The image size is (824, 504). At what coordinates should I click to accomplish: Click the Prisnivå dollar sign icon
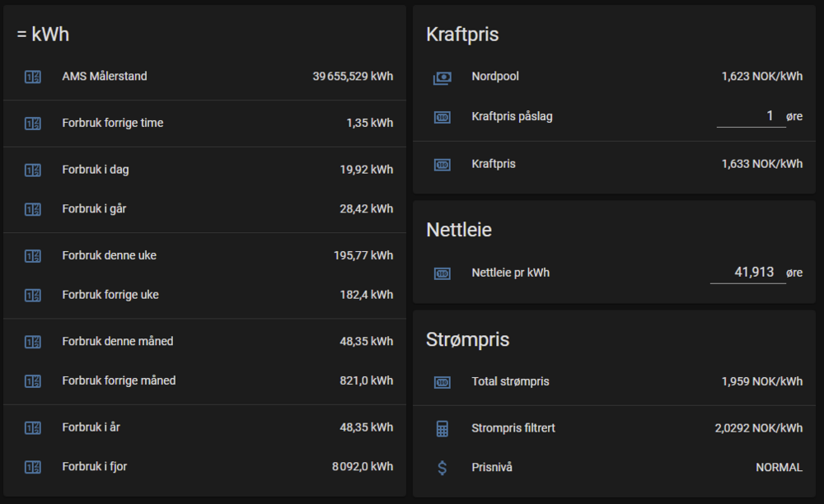coord(442,468)
